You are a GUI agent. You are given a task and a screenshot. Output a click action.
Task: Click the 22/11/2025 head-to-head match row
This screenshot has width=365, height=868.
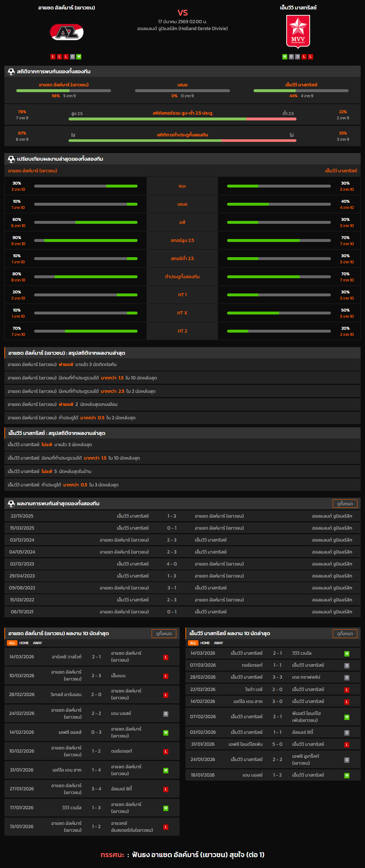tap(182, 516)
